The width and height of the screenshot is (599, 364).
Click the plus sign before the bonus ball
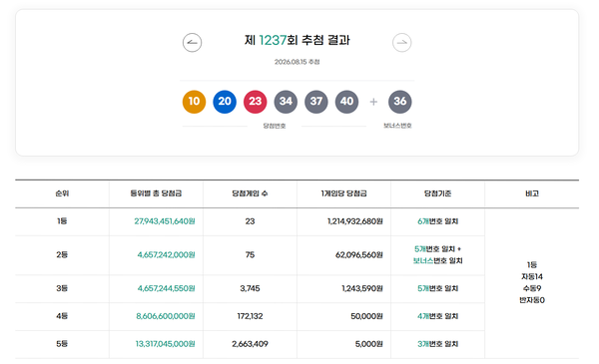(x=373, y=102)
